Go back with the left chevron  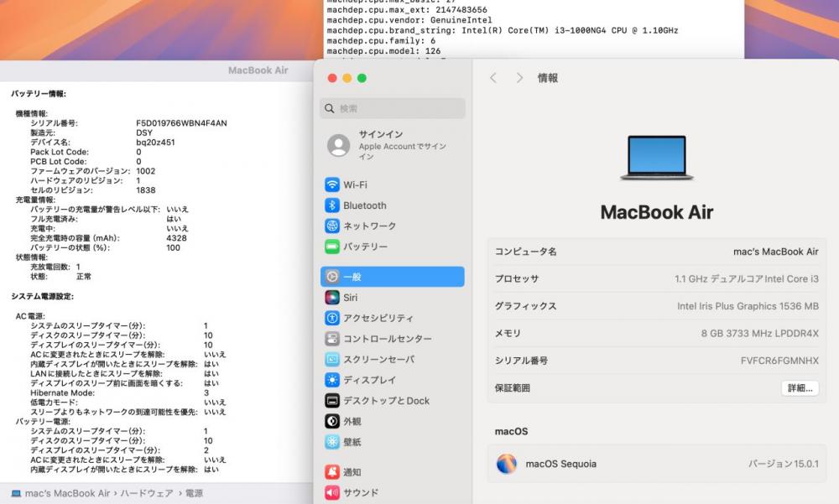(x=493, y=78)
